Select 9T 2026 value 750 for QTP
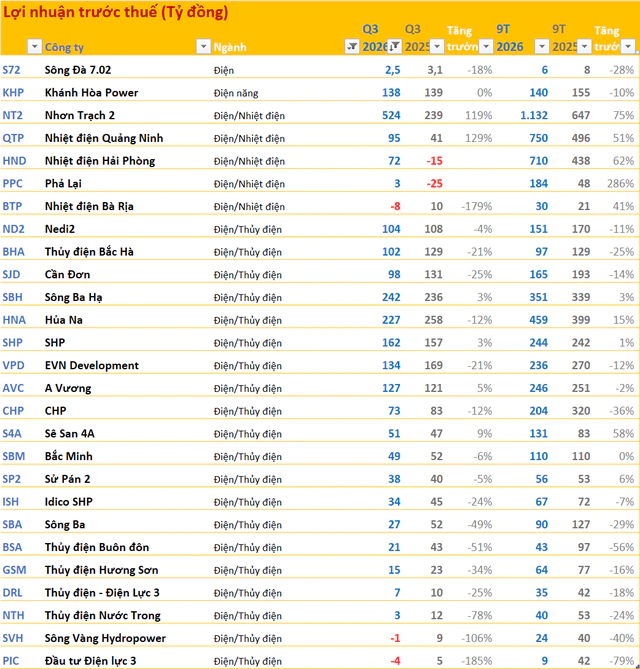This screenshot has width=640, height=669. pos(538,138)
